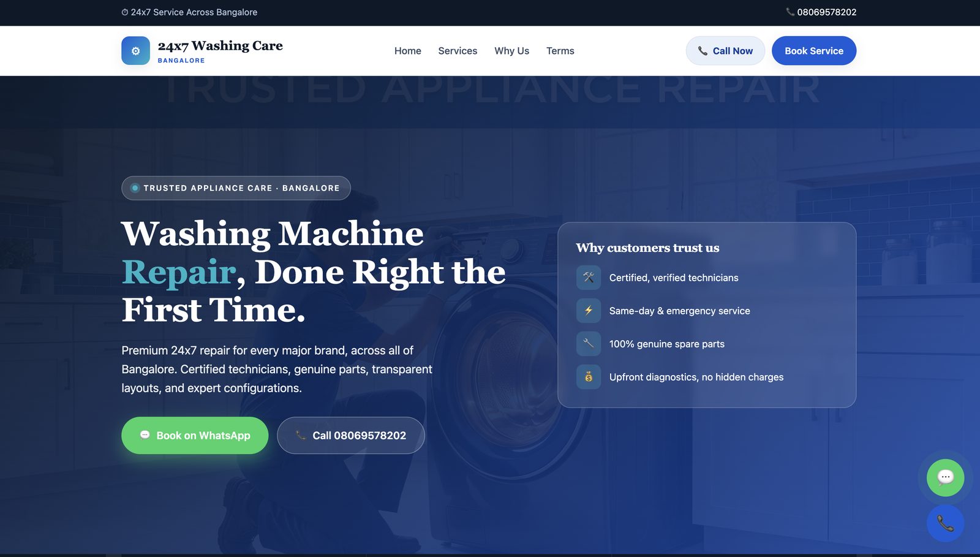Click the money bag icon beside Upfront diagnostics

tap(588, 377)
